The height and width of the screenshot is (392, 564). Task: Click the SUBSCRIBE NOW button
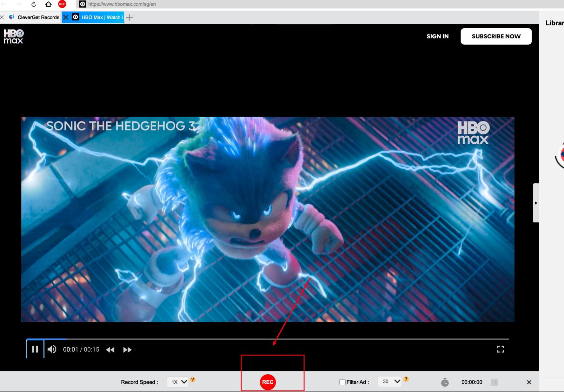(496, 36)
